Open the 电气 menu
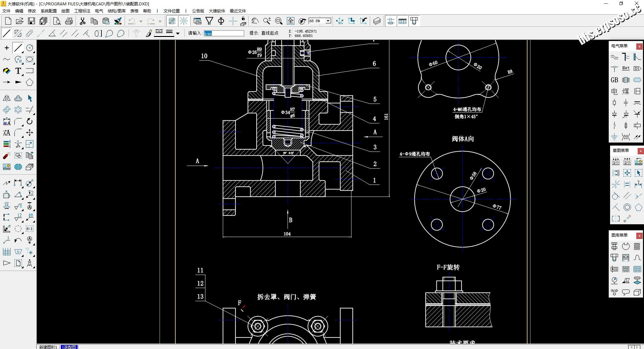This screenshot has width=644, height=349. tap(99, 11)
